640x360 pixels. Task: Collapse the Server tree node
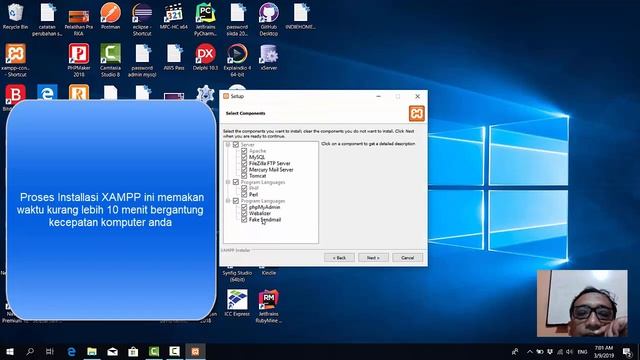coord(228,144)
